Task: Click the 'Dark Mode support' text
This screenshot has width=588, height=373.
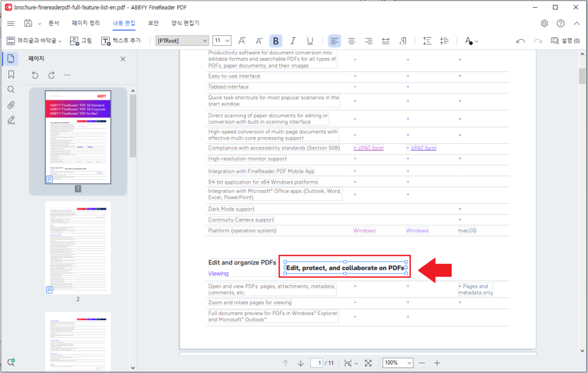Action: click(x=231, y=209)
